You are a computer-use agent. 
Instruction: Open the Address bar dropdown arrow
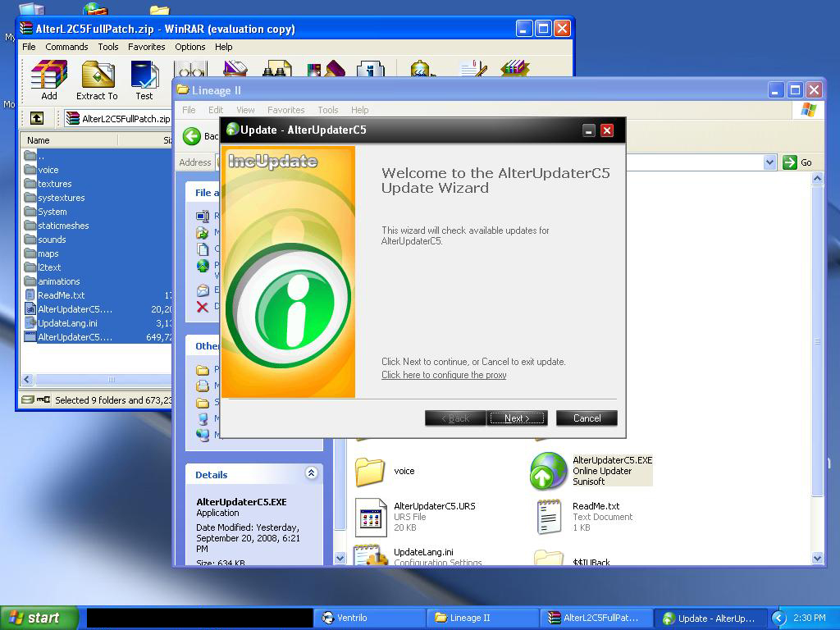tap(769, 162)
